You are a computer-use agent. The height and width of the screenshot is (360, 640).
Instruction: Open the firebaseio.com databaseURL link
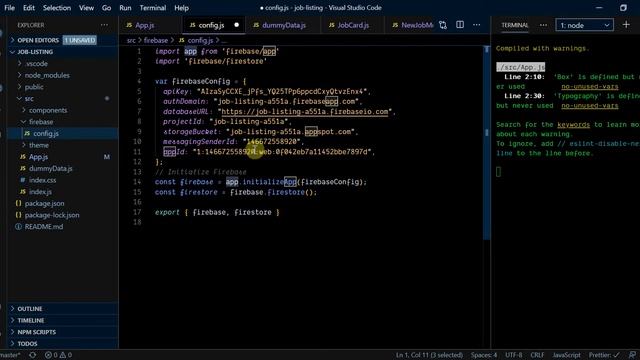(x=304, y=111)
